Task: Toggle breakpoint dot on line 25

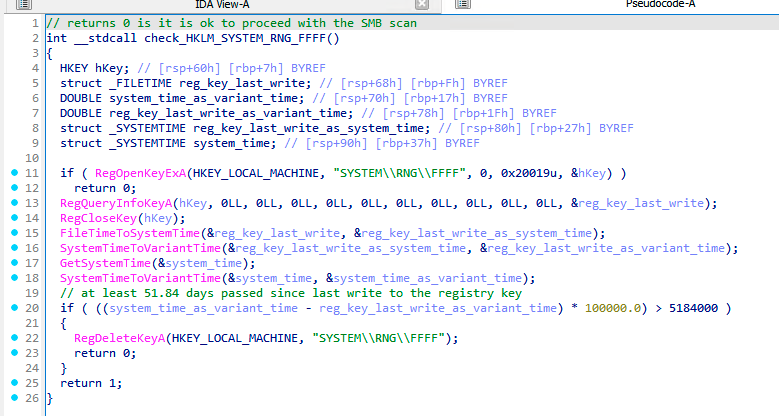Action: click(x=14, y=383)
